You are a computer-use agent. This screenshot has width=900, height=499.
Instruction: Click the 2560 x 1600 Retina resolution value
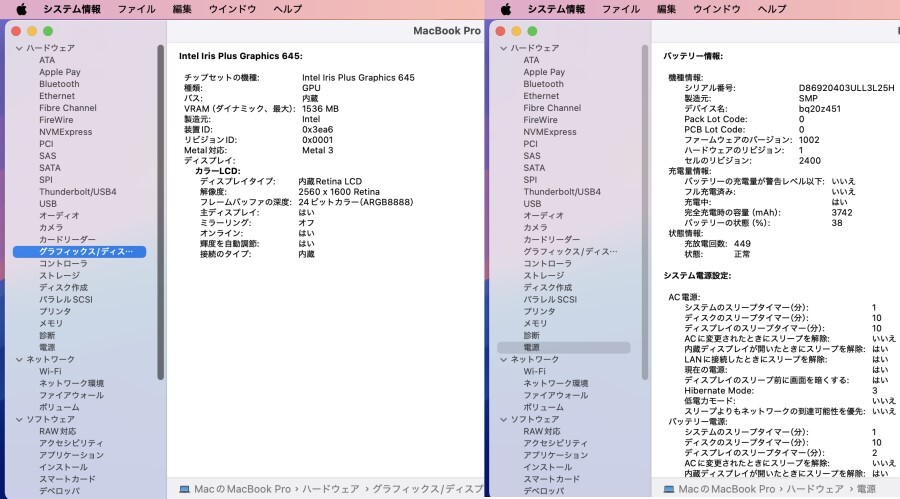[x=339, y=192]
